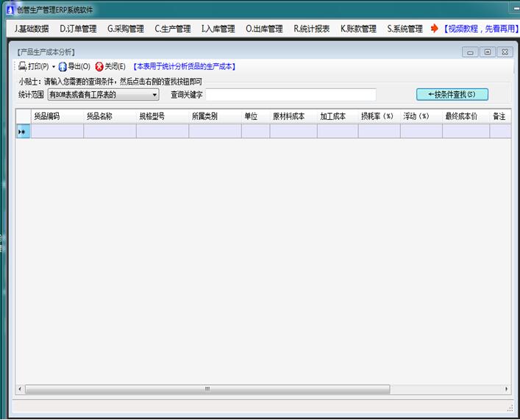
Task: Maximize the 产品生产成本分析 inner window
Action: [x=487, y=52]
